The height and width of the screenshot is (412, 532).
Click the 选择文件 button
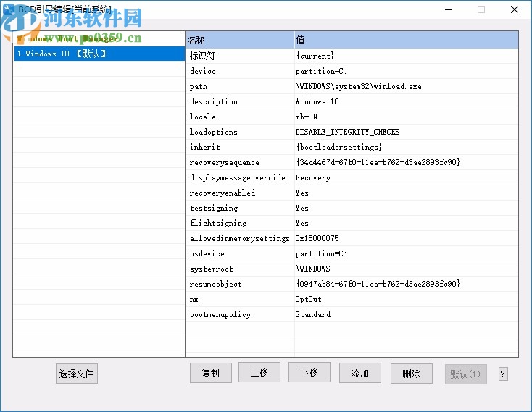[77, 374]
